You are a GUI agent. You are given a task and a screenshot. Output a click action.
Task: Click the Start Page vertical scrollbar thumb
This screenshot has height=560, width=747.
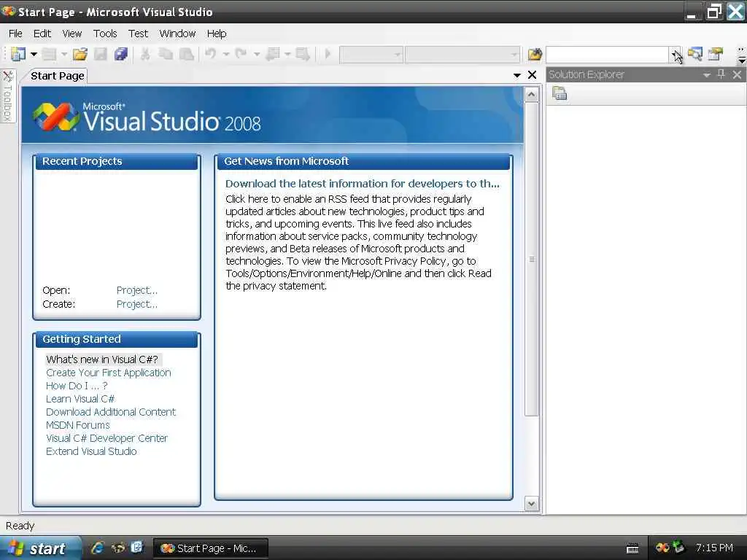(x=532, y=259)
